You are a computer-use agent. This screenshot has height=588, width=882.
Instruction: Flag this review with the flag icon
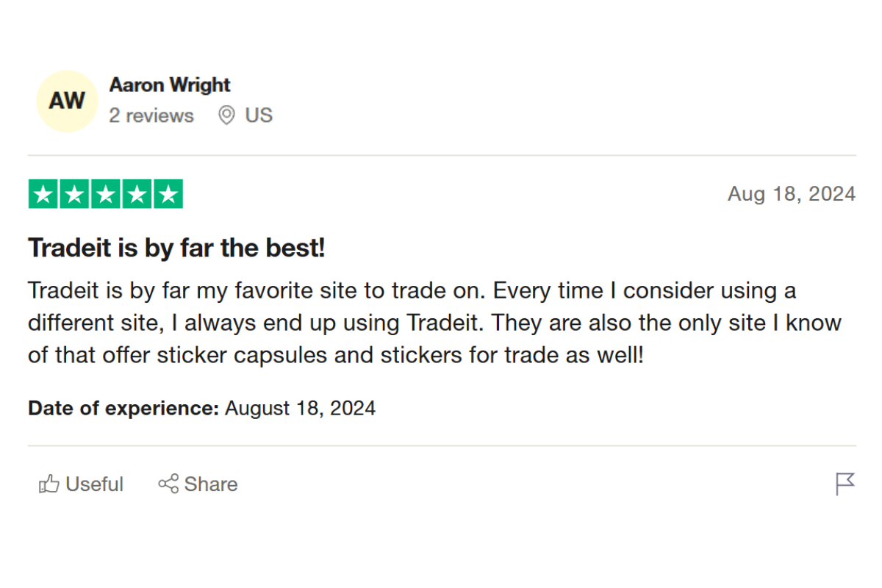tap(845, 484)
